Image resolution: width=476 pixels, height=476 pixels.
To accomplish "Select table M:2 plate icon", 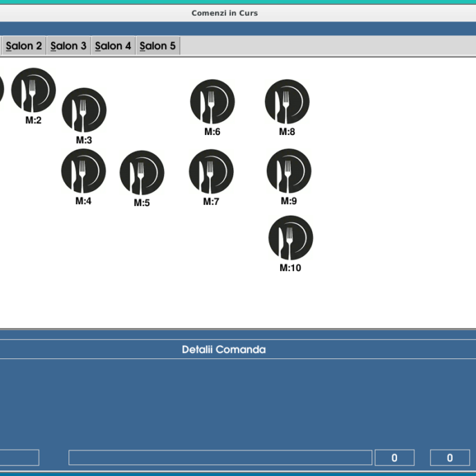I will coord(33,91).
